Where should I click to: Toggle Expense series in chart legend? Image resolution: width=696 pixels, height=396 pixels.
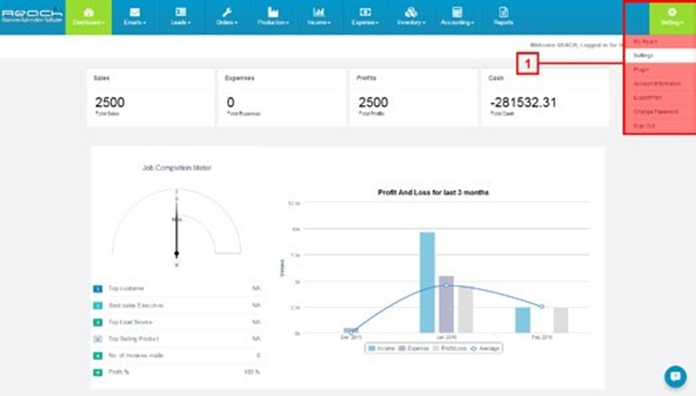click(x=414, y=348)
